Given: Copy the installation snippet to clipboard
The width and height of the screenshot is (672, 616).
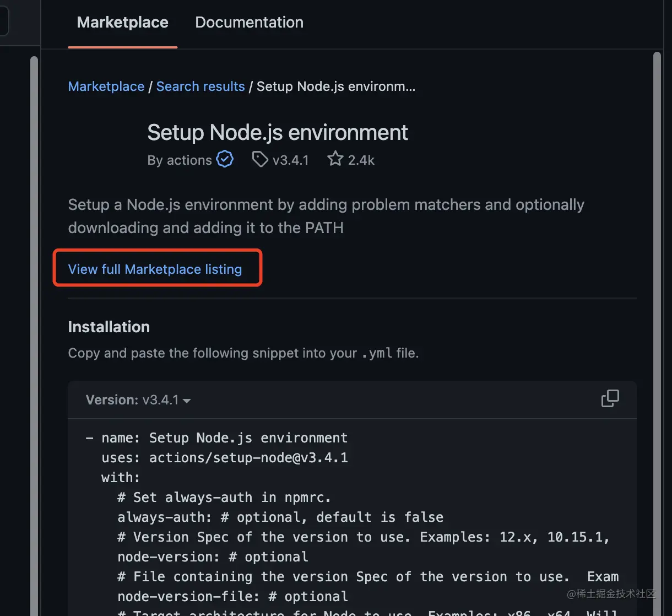Looking at the screenshot, I should pos(610,398).
